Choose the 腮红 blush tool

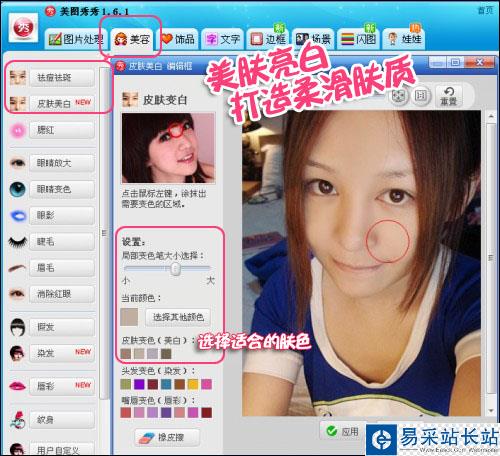point(62,130)
